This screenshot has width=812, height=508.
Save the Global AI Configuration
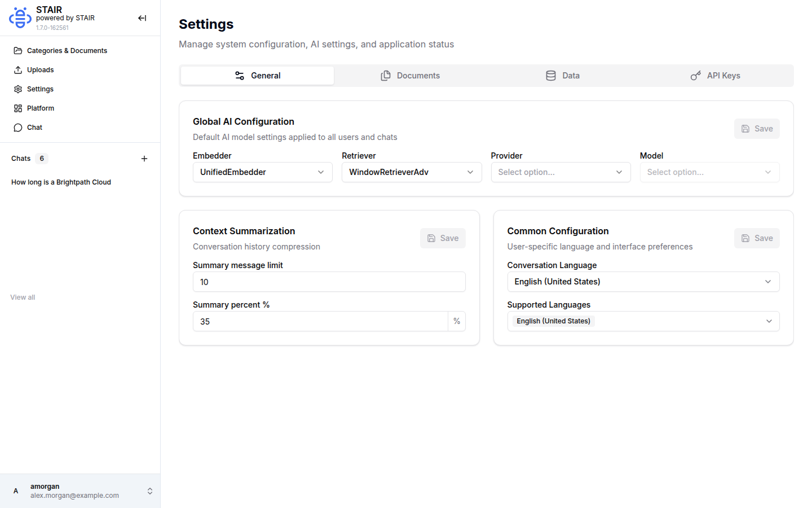(x=757, y=129)
